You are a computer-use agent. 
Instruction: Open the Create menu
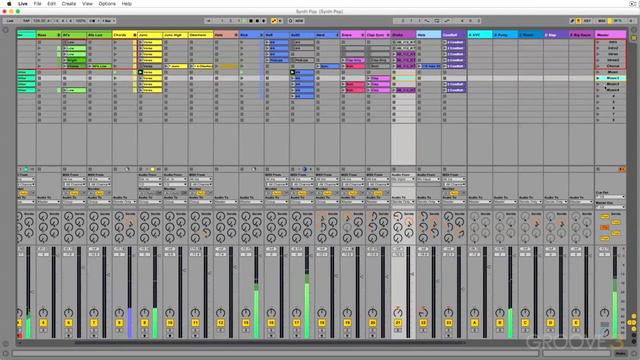pos(69,4)
